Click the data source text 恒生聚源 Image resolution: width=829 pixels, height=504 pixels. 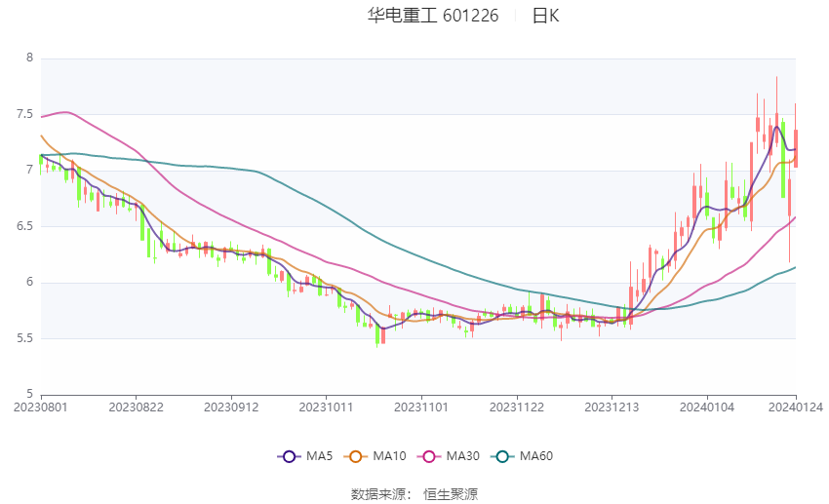tap(451, 494)
